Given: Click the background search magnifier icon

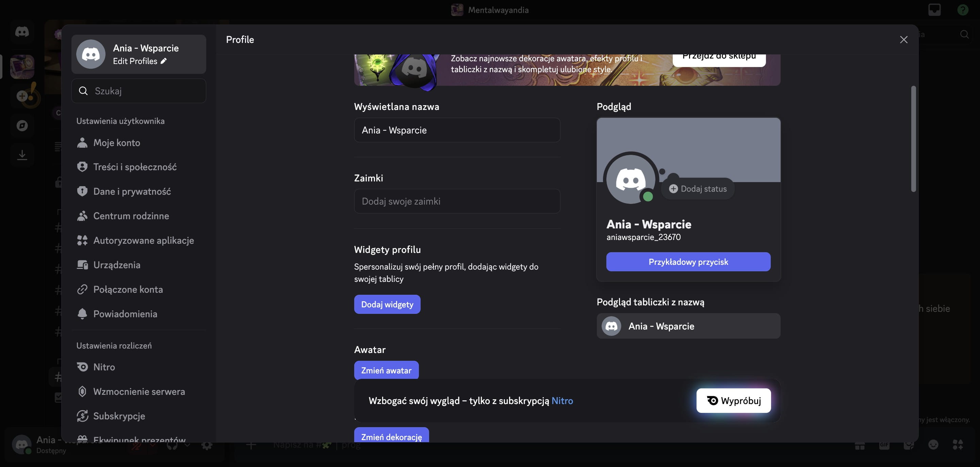Looking at the screenshot, I should pyautogui.click(x=964, y=34).
